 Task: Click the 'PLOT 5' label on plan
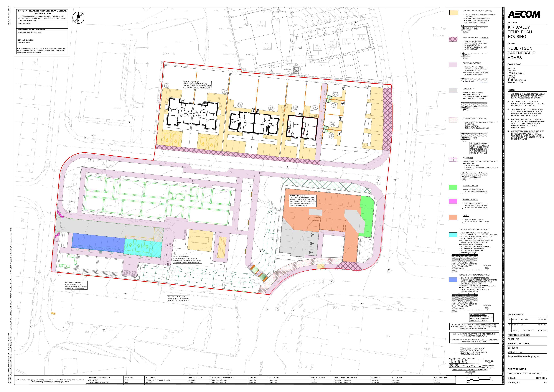(241, 28)
